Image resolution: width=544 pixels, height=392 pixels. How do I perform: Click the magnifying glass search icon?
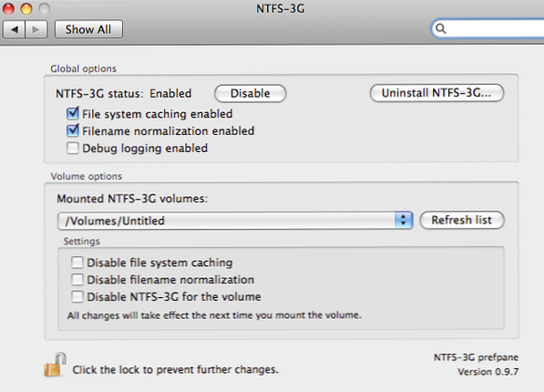click(x=441, y=28)
